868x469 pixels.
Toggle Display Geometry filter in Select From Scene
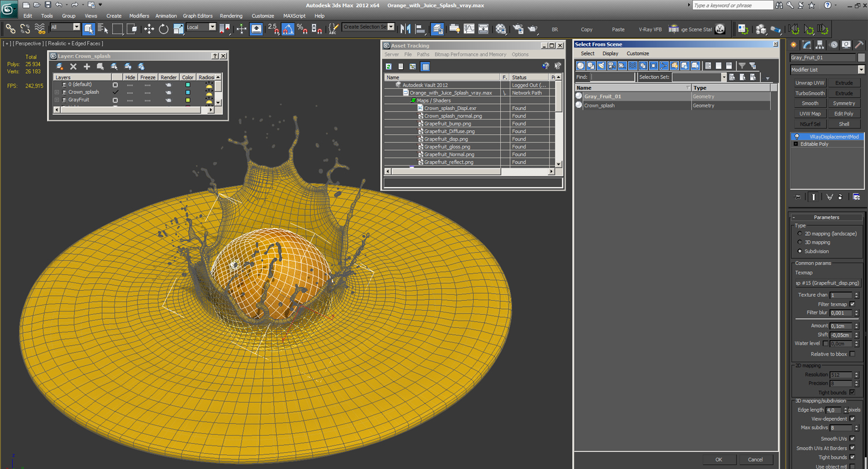click(x=581, y=66)
